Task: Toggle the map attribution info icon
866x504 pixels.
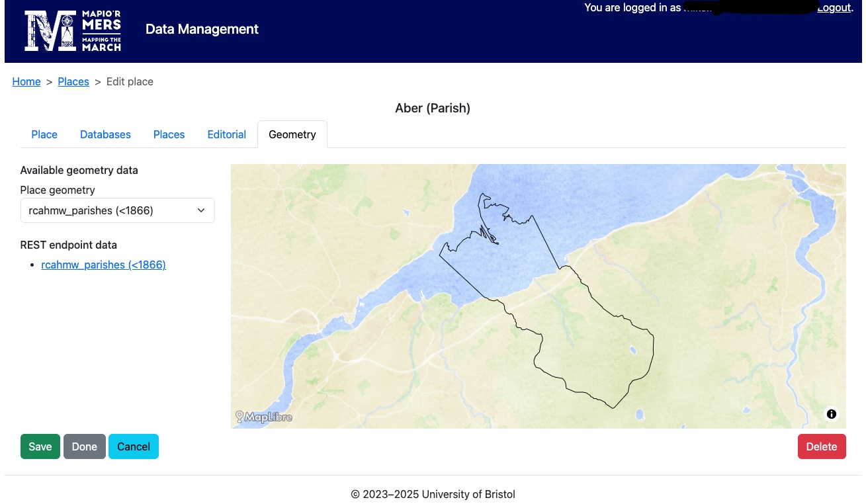Action: pyautogui.click(x=832, y=414)
